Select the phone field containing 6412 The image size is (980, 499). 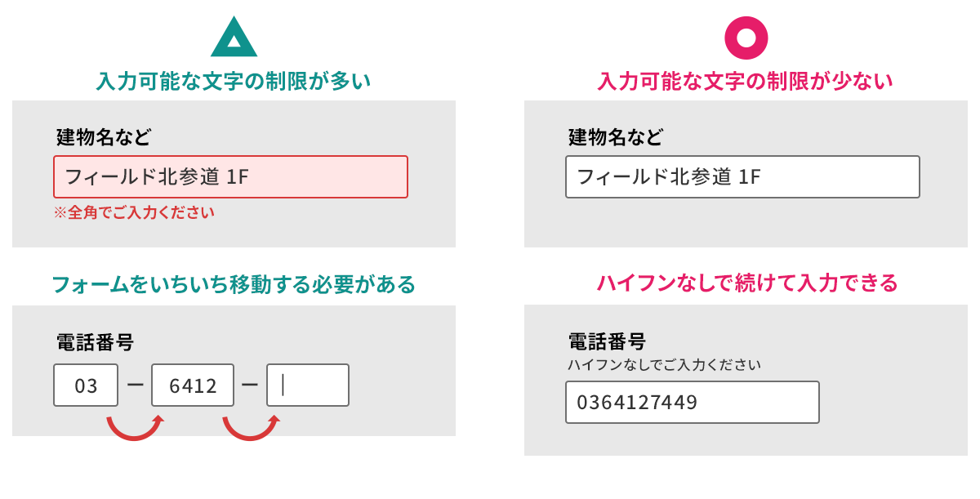193,385
